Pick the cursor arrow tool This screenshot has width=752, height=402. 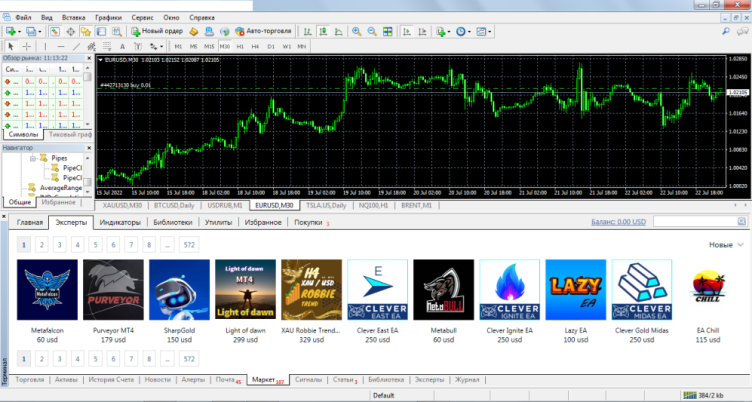coord(10,46)
